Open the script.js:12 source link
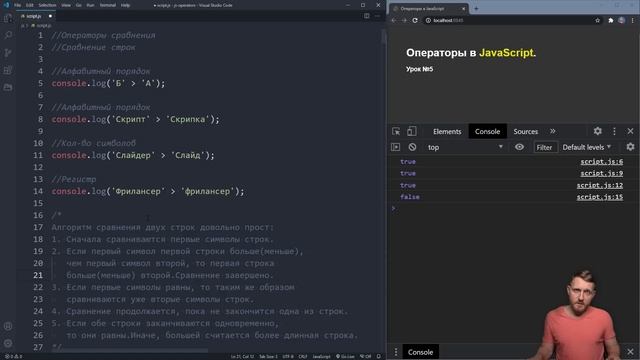Viewport: 640px width, 360px height. [x=600, y=185]
